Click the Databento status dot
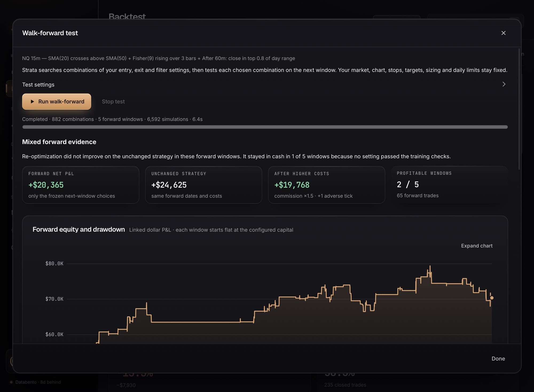Screen dimensions: 534x392 tap(11, 382)
